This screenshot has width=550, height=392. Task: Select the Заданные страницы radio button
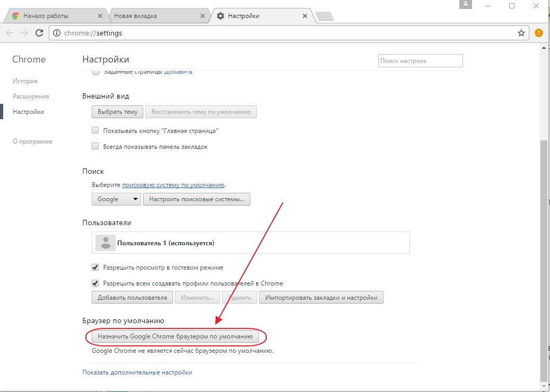click(95, 73)
